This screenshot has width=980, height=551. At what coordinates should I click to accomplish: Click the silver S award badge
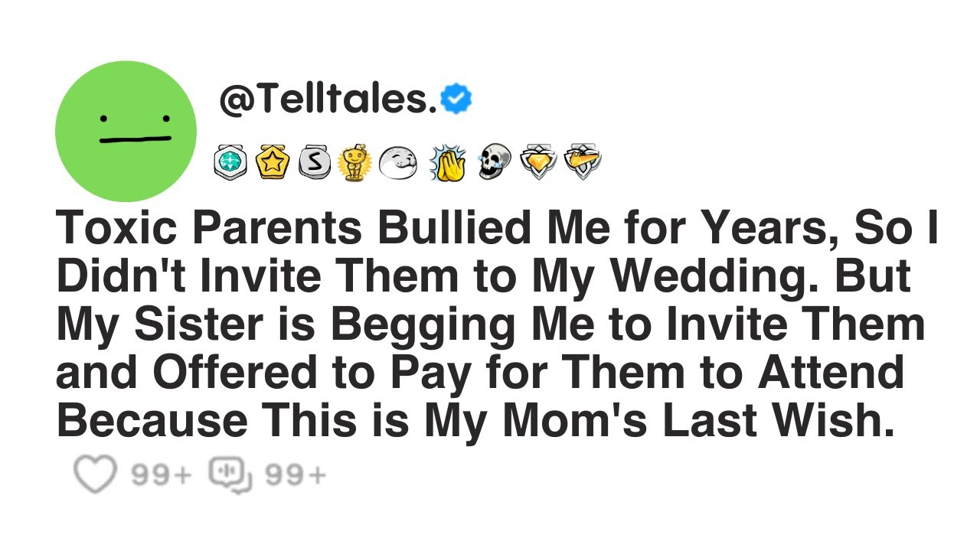point(312,161)
